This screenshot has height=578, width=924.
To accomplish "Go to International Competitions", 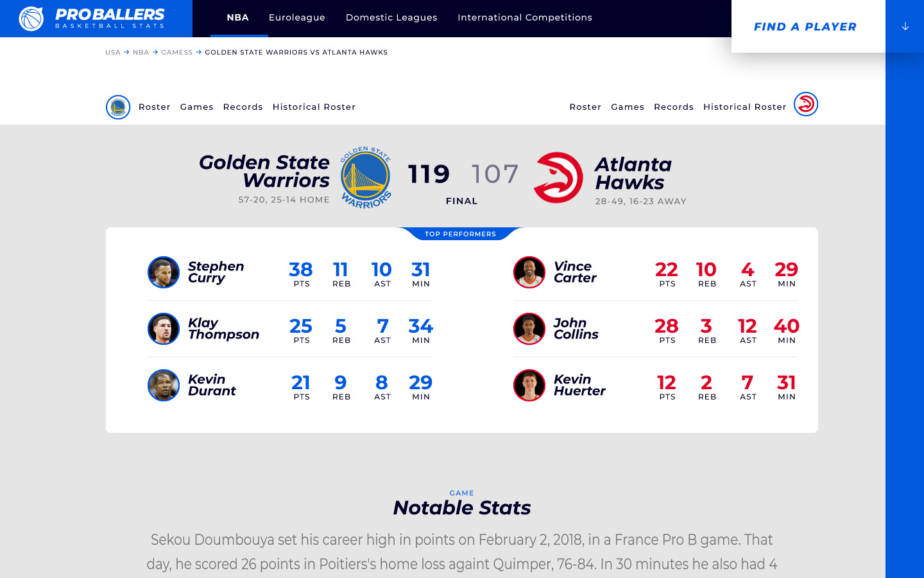I will click(x=524, y=17).
